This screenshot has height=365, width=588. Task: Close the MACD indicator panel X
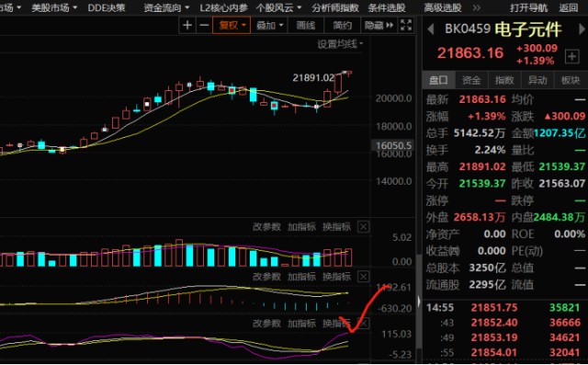pyautogui.click(x=364, y=277)
